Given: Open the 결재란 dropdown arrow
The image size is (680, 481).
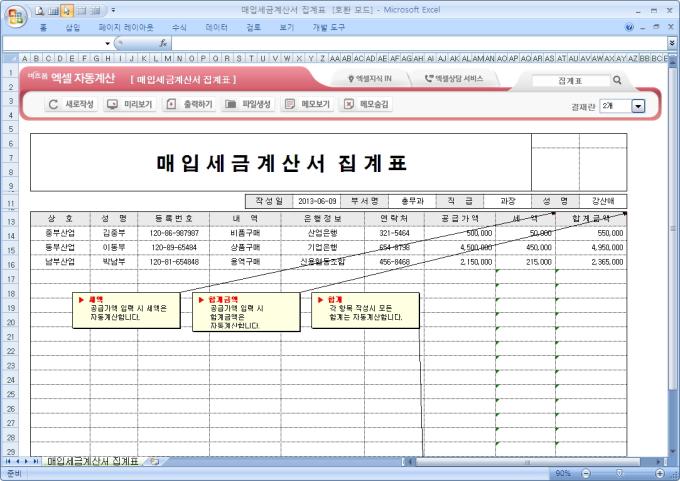Looking at the screenshot, I should (638, 106).
